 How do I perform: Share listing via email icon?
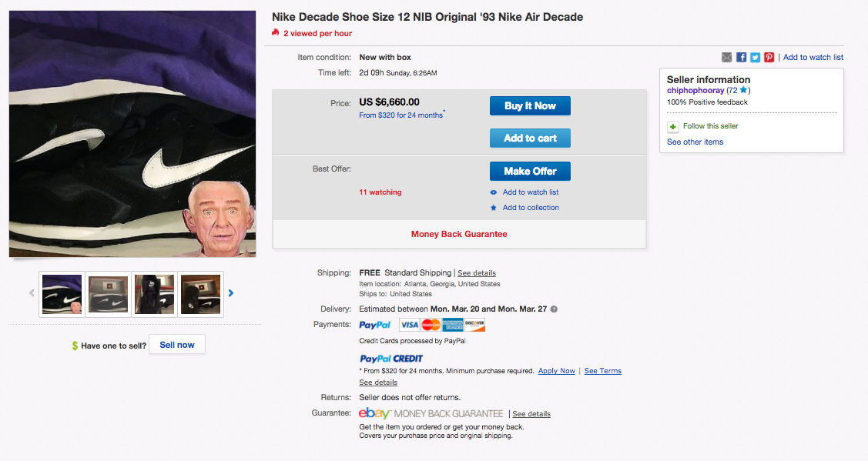(726, 58)
